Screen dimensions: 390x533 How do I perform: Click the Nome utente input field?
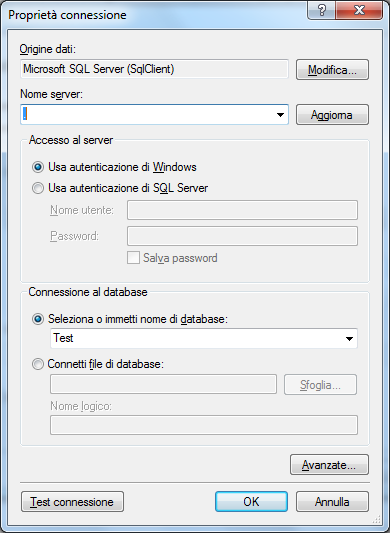(242, 210)
